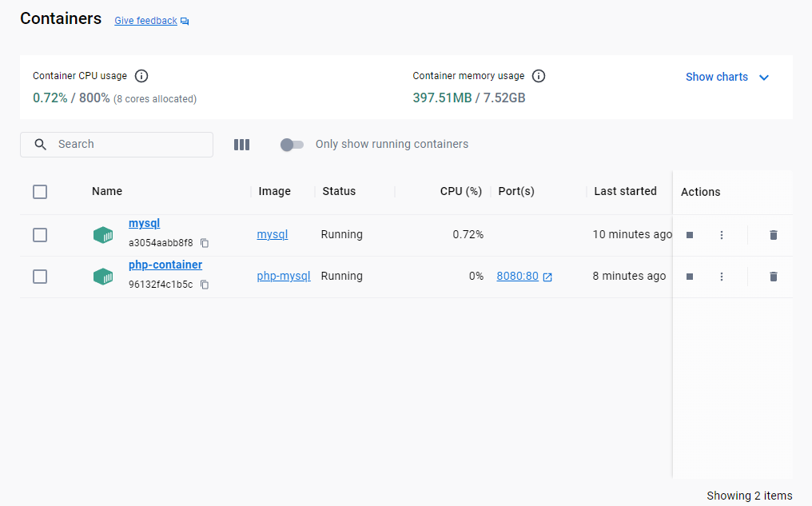Stop the mysql container

point(689,235)
